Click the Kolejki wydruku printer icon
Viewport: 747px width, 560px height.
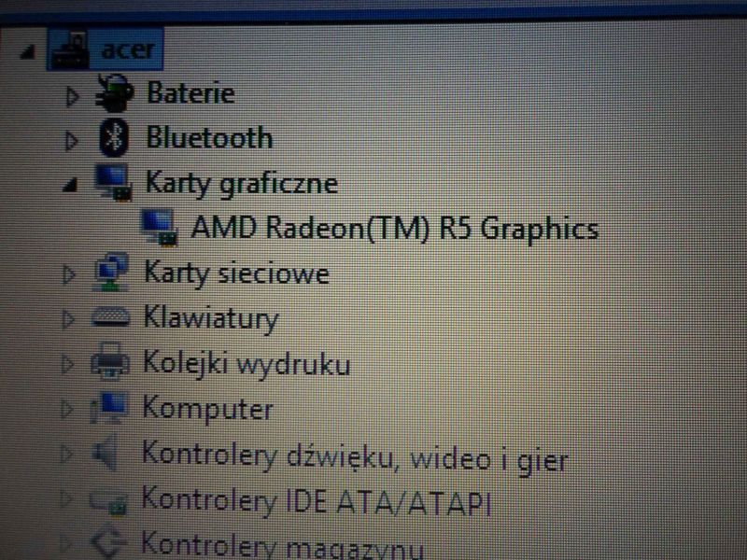(111, 363)
